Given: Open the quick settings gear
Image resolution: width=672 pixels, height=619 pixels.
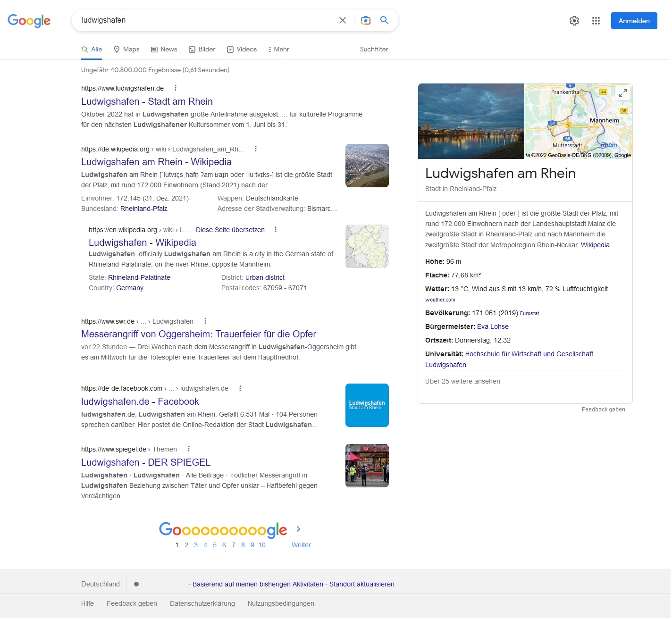Looking at the screenshot, I should [x=574, y=21].
